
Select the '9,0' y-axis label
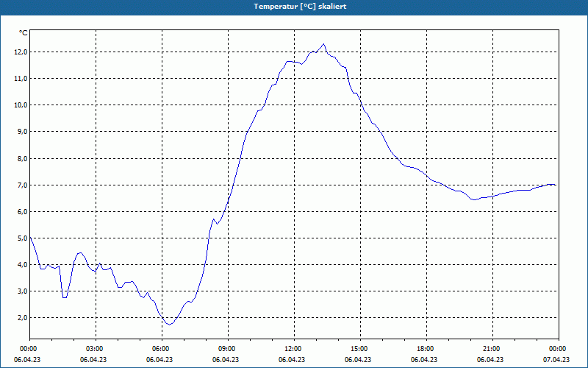pyautogui.click(x=23, y=132)
